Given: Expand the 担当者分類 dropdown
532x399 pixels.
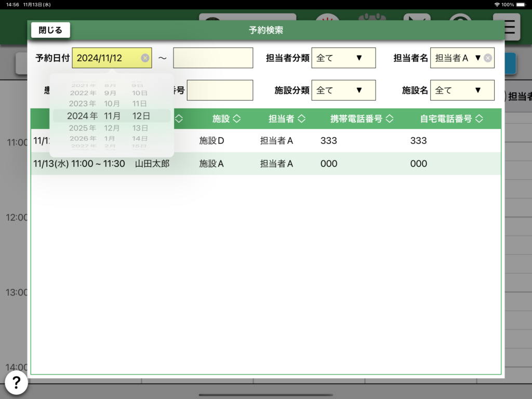Looking at the screenshot, I should click(343, 58).
